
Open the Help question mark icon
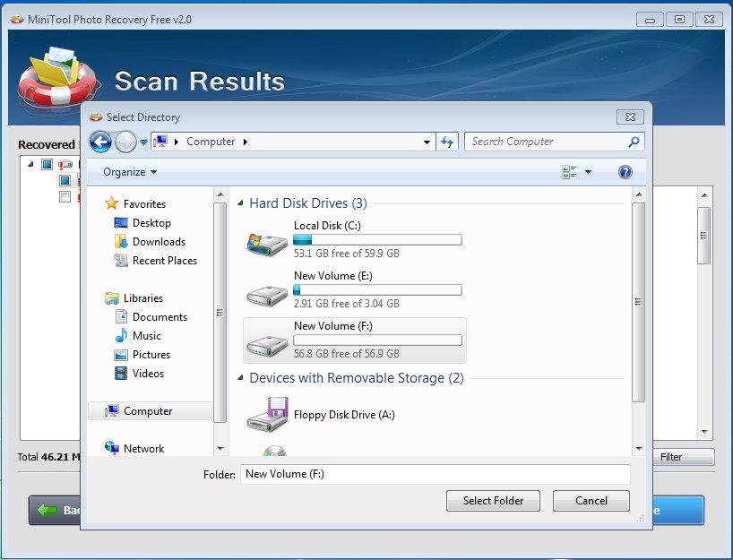[x=625, y=172]
